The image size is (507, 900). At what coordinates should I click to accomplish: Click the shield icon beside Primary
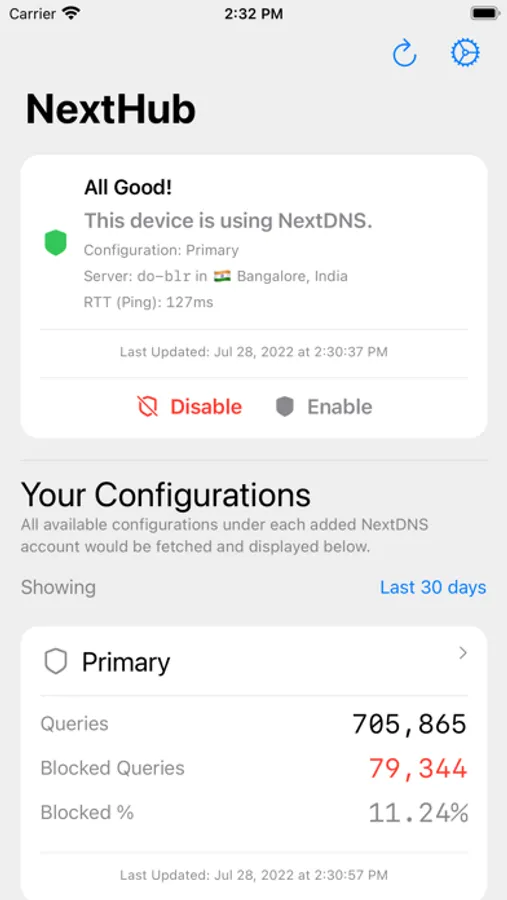pyautogui.click(x=56, y=662)
